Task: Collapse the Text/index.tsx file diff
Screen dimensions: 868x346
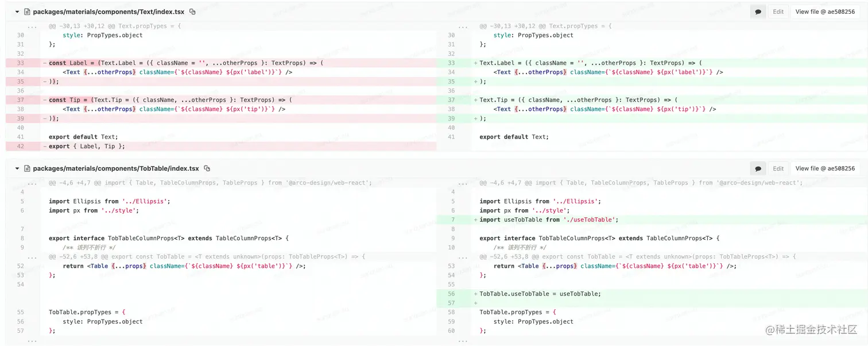Action: (x=17, y=11)
